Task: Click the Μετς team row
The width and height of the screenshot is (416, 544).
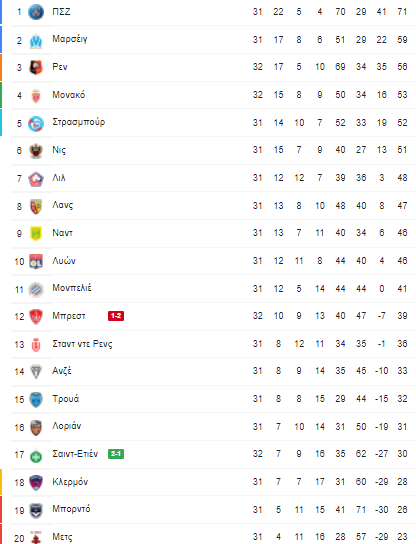Action: (x=213, y=536)
